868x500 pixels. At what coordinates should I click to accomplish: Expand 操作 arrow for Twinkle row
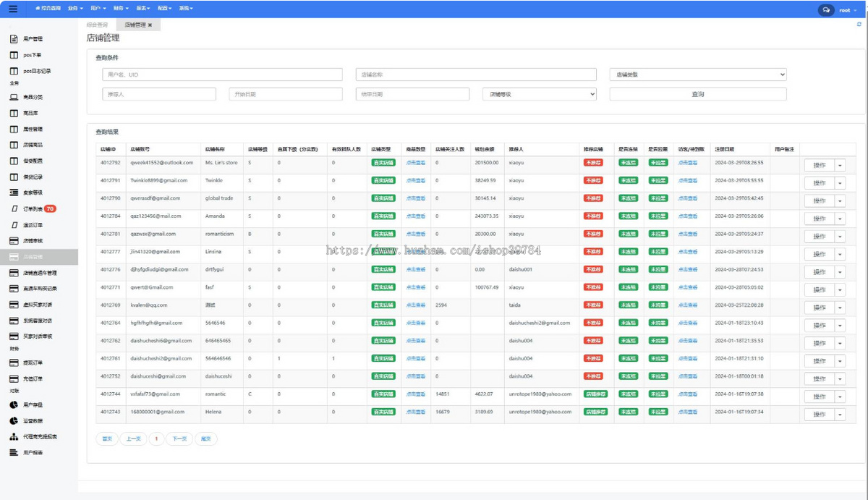coord(840,183)
